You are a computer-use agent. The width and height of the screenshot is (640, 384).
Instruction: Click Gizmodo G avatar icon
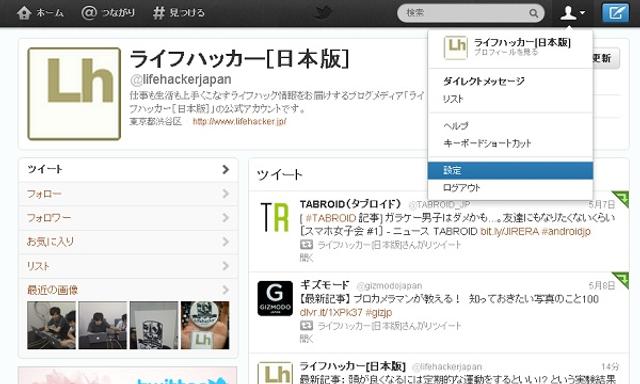(x=275, y=298)
